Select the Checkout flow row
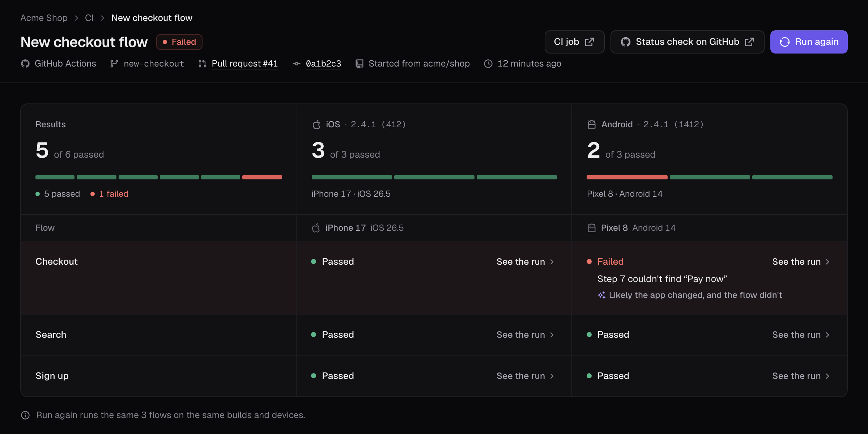This screenshot has width=868, height=434. (434, 278)
